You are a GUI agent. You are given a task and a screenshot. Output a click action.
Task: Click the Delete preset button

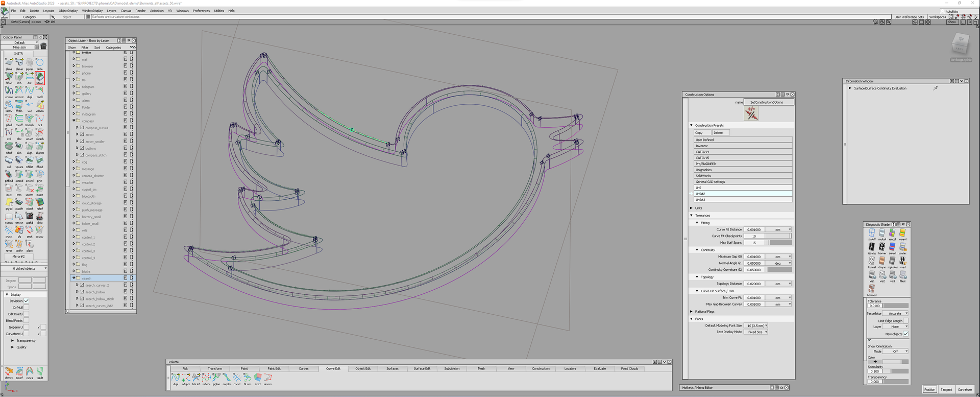721,133
